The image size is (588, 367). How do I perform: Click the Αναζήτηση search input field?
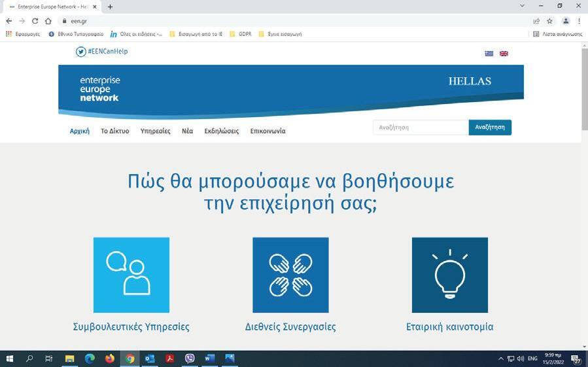(421, 127)
